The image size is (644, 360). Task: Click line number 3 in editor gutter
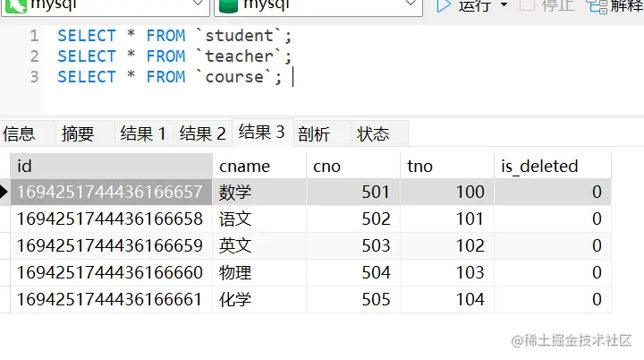pyautogui.click(x=34, y=77)
